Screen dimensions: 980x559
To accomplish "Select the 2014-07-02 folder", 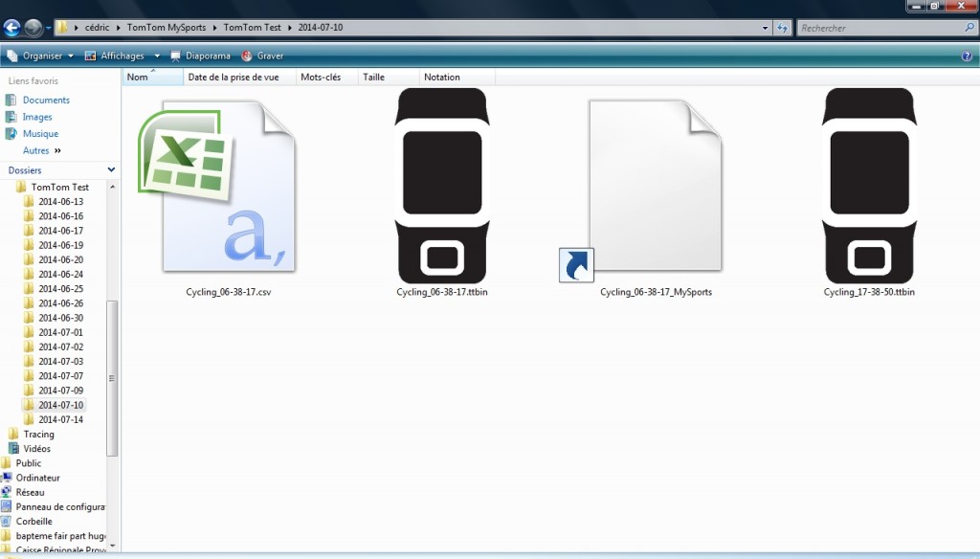I will coord(60,347).
